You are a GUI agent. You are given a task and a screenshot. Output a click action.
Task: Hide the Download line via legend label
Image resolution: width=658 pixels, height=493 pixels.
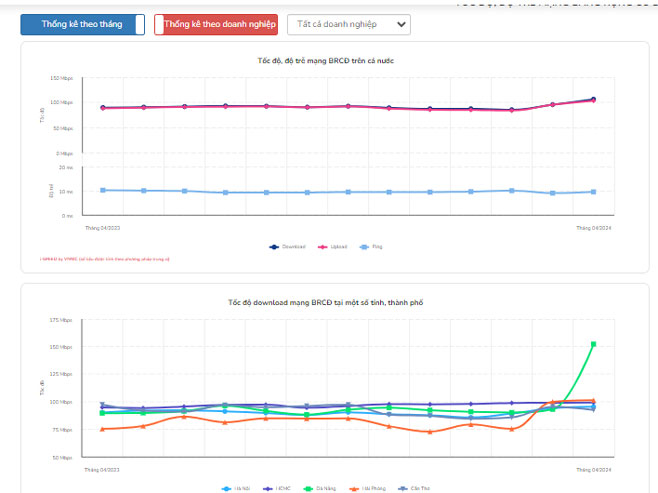(294, 246)
